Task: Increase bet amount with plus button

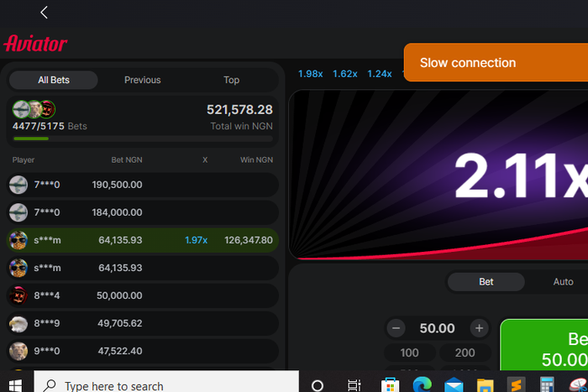Action: click(x=479, y=328)
